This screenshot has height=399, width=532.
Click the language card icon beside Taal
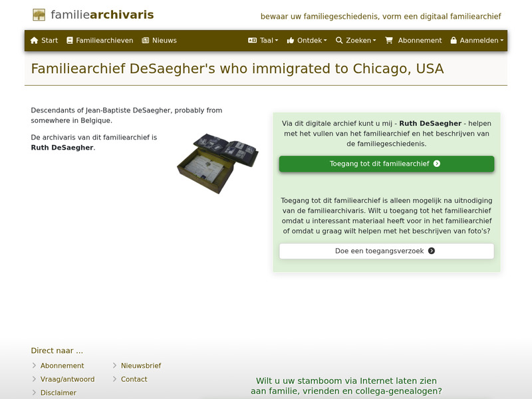coord(253,41)
